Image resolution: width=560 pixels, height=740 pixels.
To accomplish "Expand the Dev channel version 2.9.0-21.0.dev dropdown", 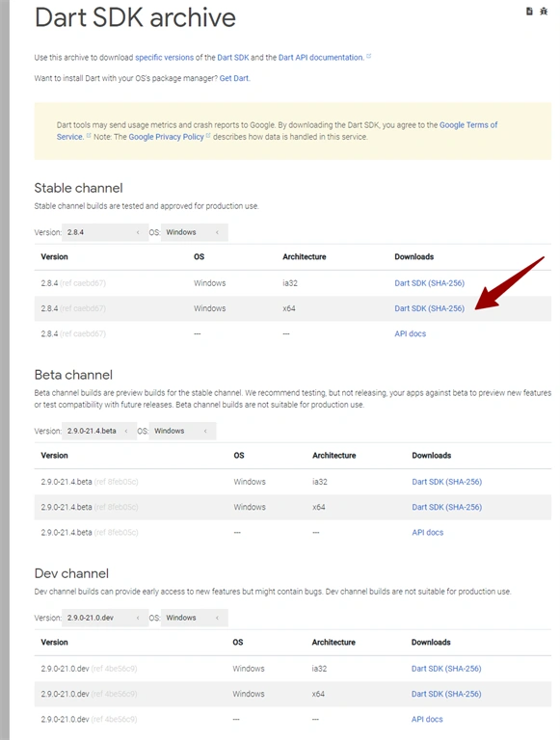I will [x=103, y=618].
